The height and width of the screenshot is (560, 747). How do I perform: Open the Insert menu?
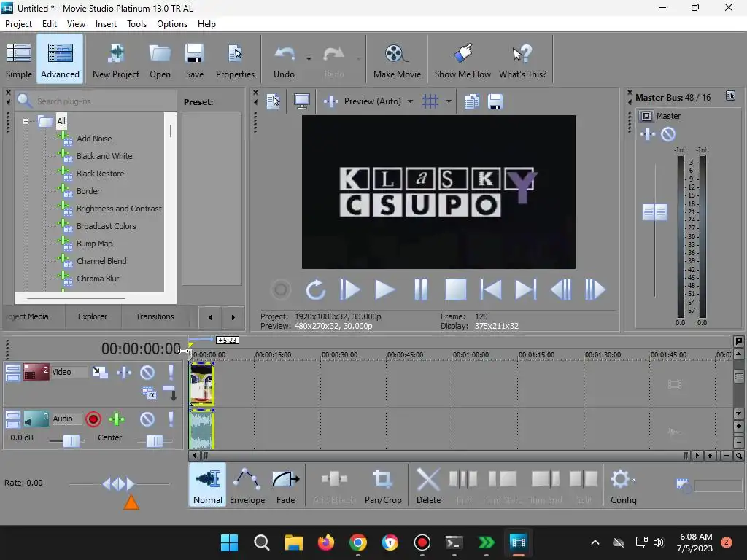[x=106, y=24]
